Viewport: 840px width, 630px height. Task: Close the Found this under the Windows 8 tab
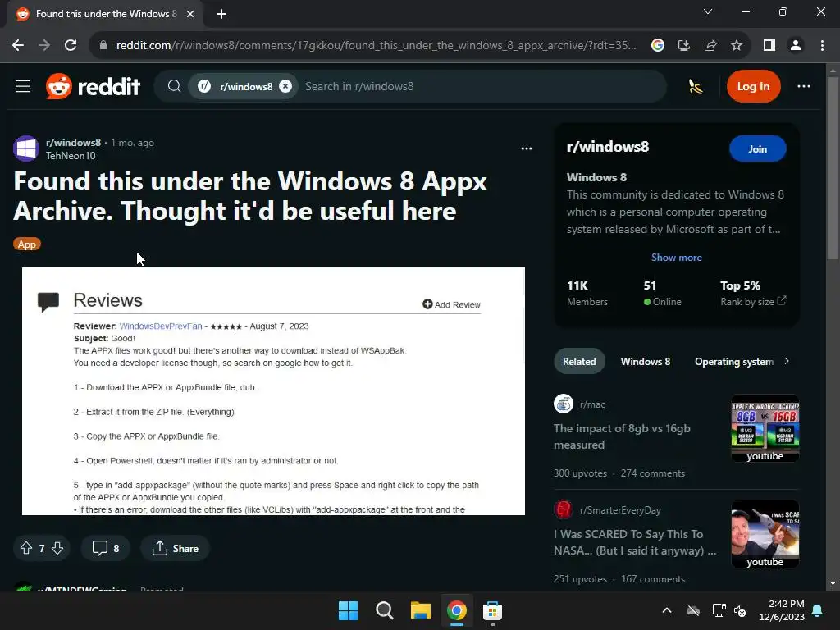point(190,14)
